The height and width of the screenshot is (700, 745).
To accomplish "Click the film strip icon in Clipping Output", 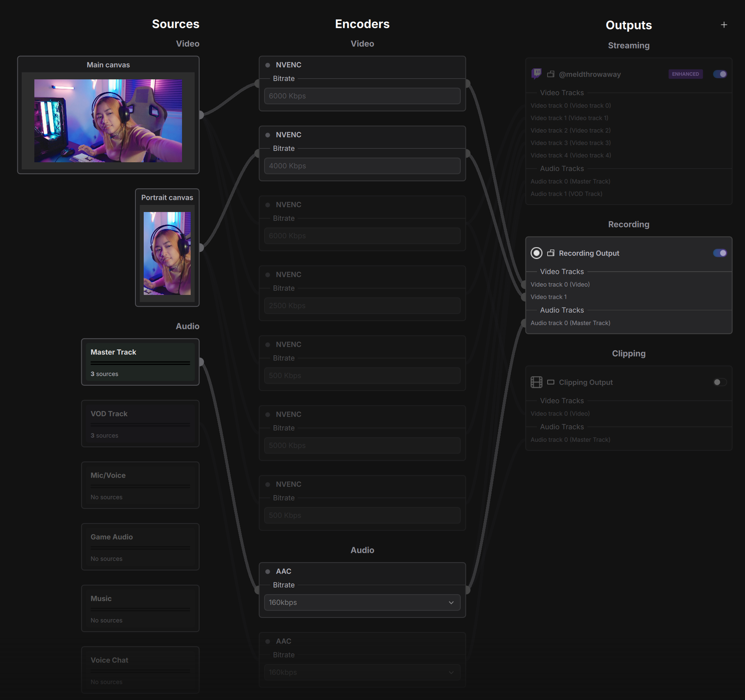I will click(x=536, y=382).
